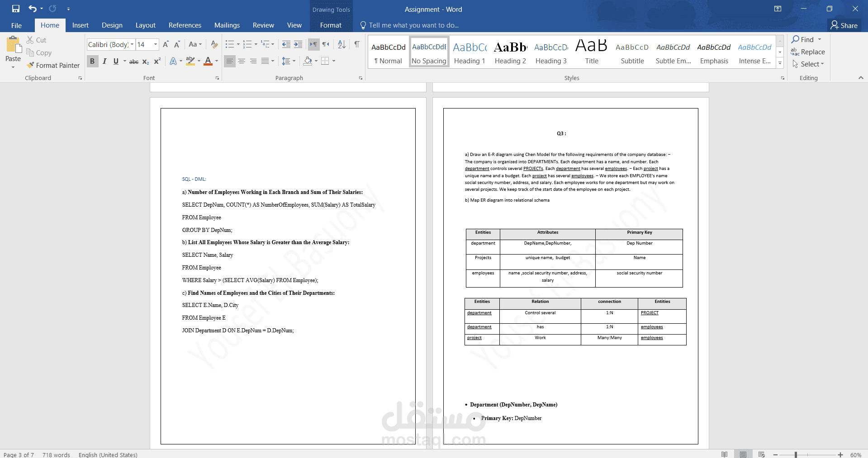Click the Paste clipboard icon
Image resolution: width=868 pixels, height=458 pixels.
13,45
